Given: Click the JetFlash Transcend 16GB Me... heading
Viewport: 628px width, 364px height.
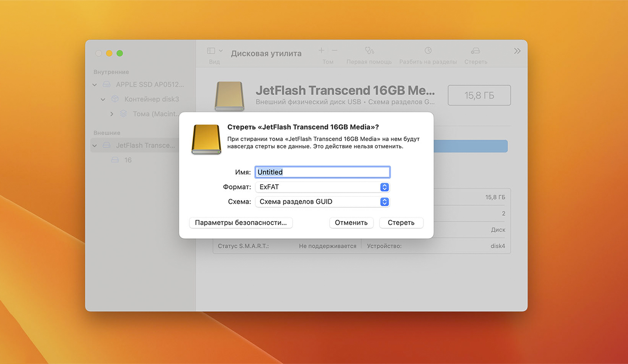Looking at the screenshot, I should click(x=345, y=90).
